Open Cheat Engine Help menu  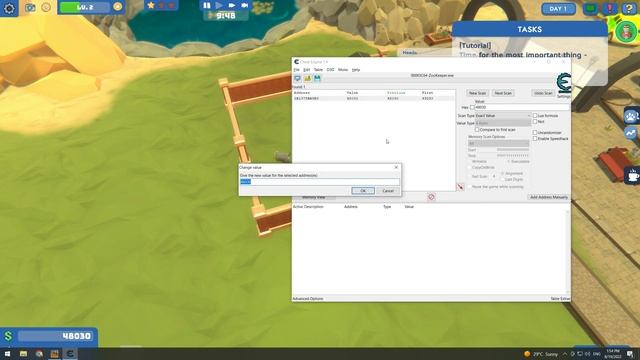point(356,70)
